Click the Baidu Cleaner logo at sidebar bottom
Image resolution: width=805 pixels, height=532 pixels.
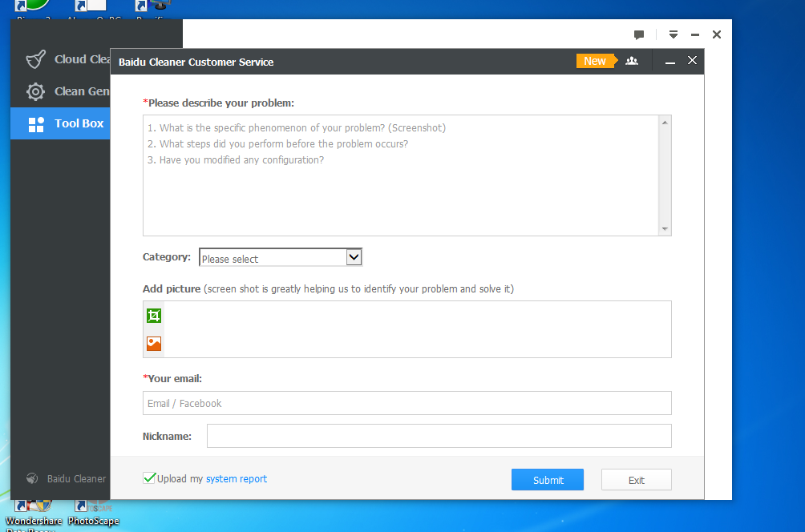tap(32, 478)
